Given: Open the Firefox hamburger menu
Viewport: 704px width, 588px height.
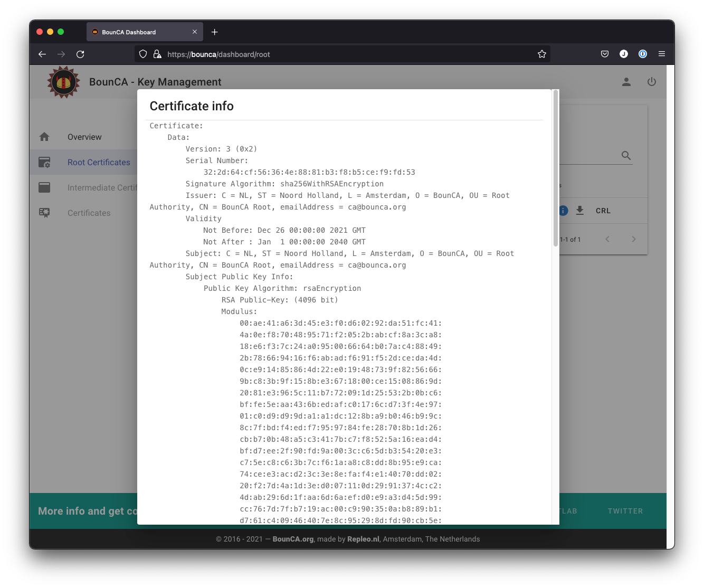Looking at the screenshot, I should (661, 54).
